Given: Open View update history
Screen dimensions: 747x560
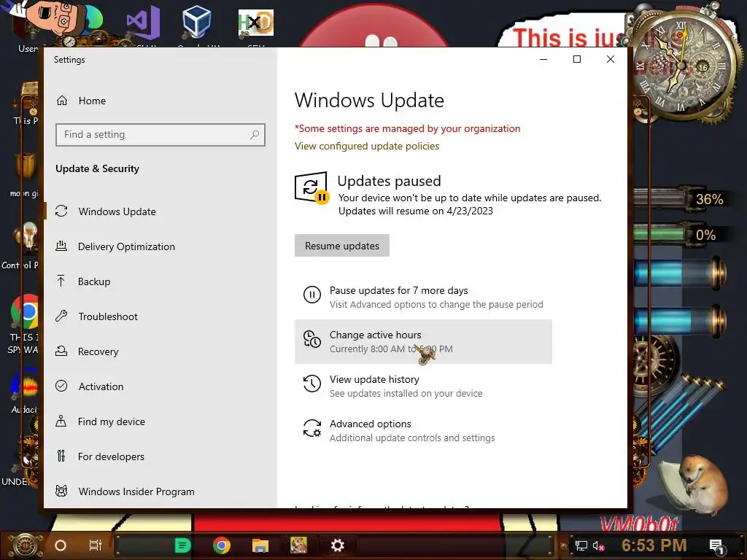Looking at the screenshot, I should [423, 386].
